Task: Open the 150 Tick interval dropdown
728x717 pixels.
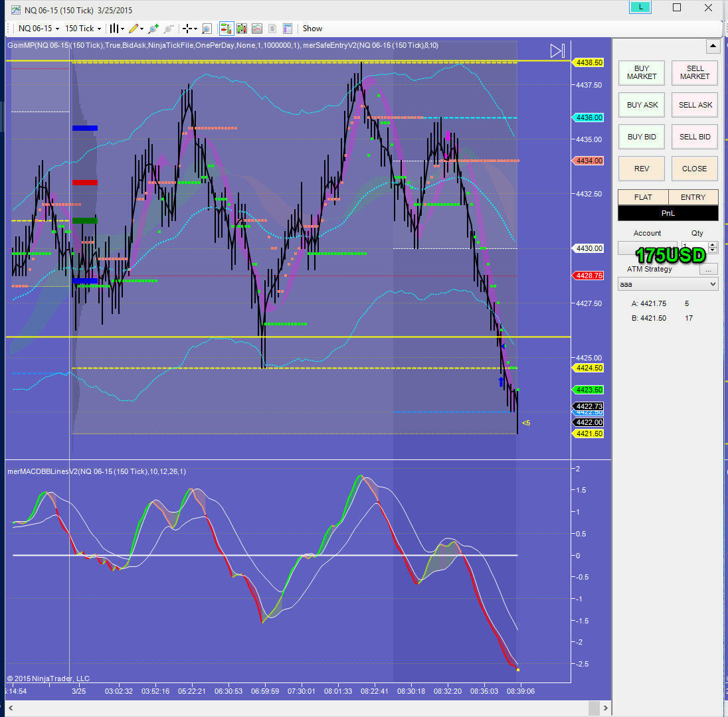Action: coord(82,29)
